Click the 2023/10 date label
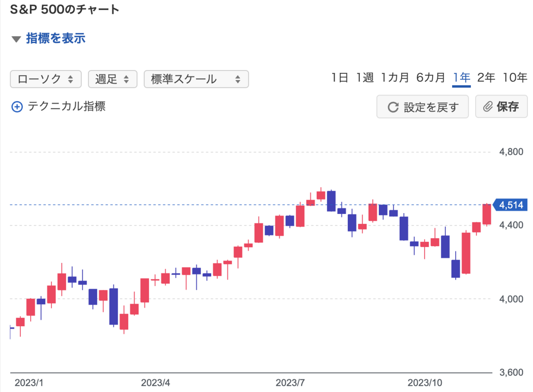Image resolution: width=533 pixels, height=392 pixels. (426, 382)
